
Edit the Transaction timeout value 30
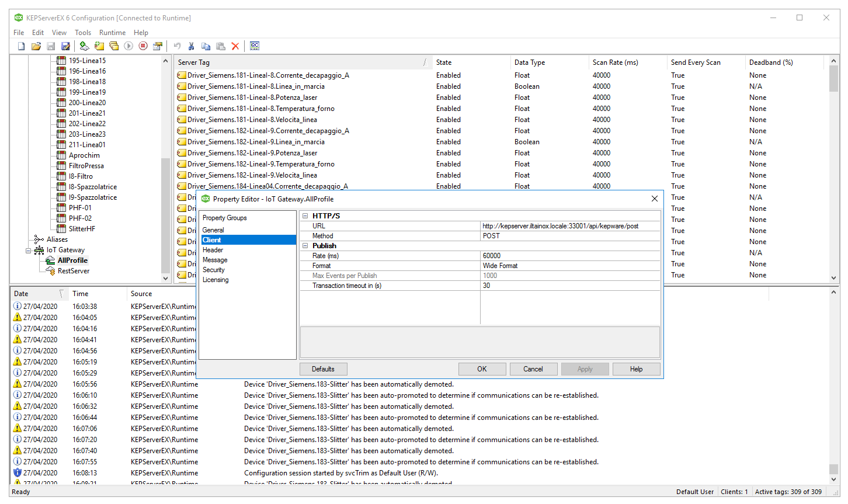570,286
